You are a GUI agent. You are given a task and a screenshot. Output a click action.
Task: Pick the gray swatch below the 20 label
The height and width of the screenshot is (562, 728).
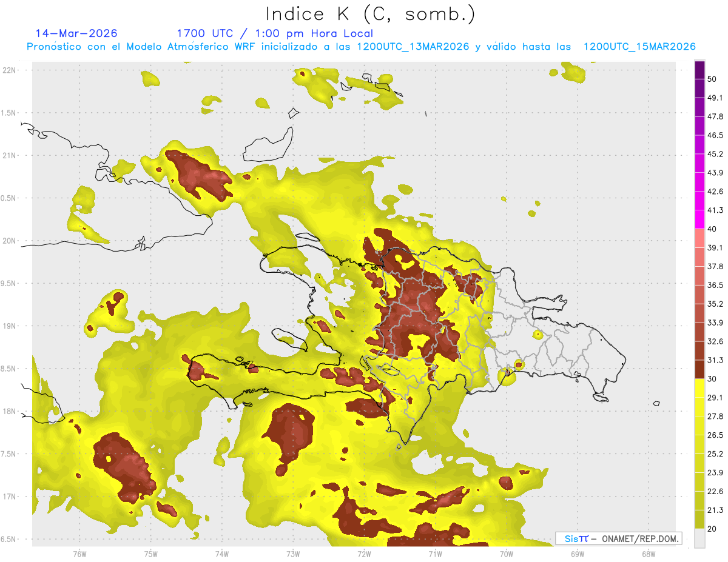pos(700,538)
